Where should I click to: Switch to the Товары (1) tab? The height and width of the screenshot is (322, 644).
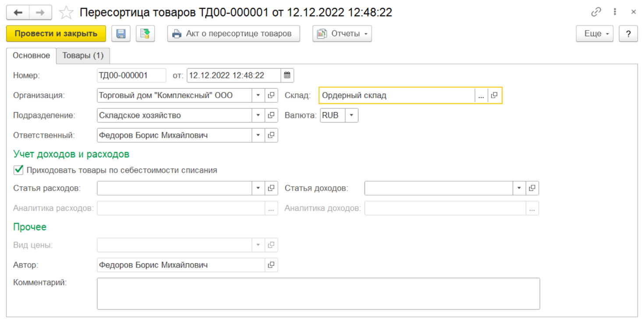(x=83, y=56)
